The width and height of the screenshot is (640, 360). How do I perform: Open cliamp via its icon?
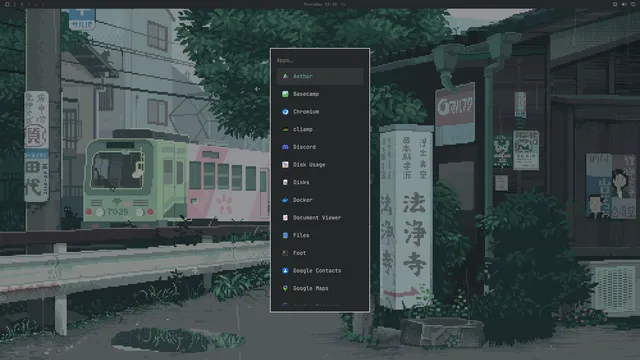coord(285,129)
